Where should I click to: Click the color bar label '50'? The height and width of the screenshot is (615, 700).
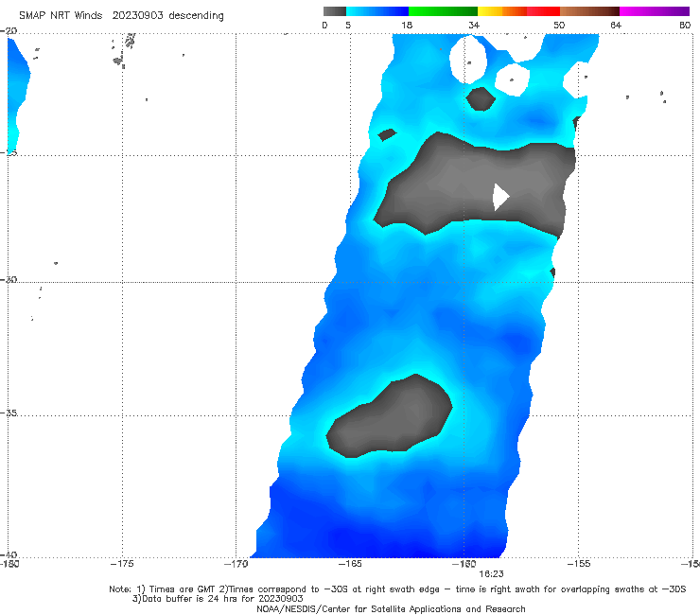click(x=559, y=25)
